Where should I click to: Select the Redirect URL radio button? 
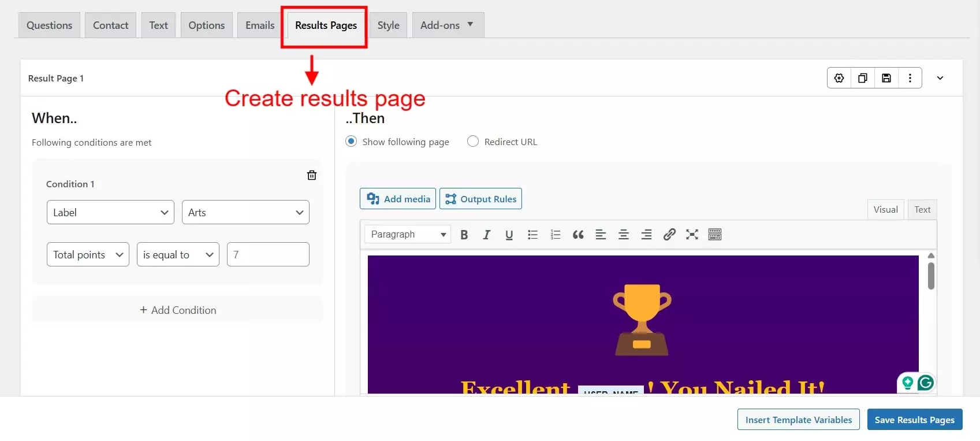pyautogui.click(x=473, y=142)
